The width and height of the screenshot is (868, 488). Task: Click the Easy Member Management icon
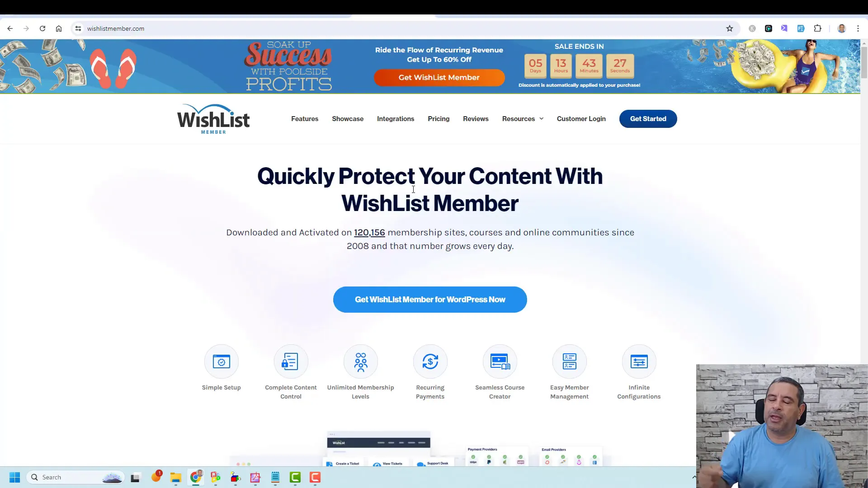coord(569,361)
